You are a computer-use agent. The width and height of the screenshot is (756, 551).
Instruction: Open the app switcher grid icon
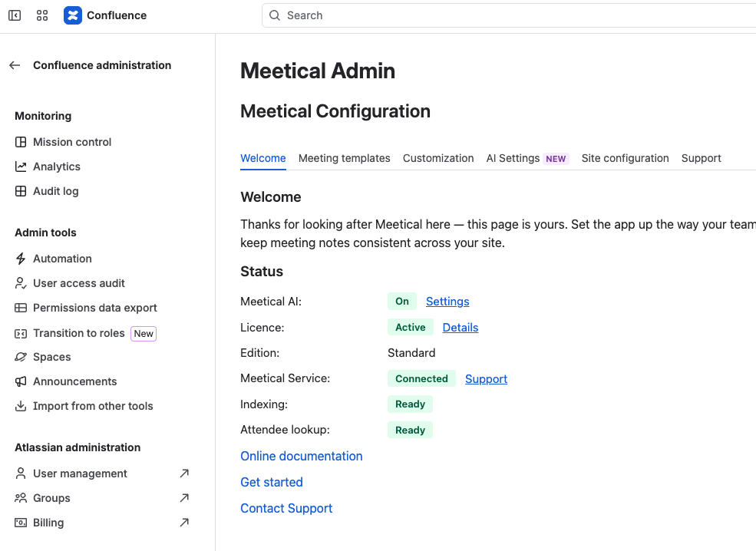42,15
